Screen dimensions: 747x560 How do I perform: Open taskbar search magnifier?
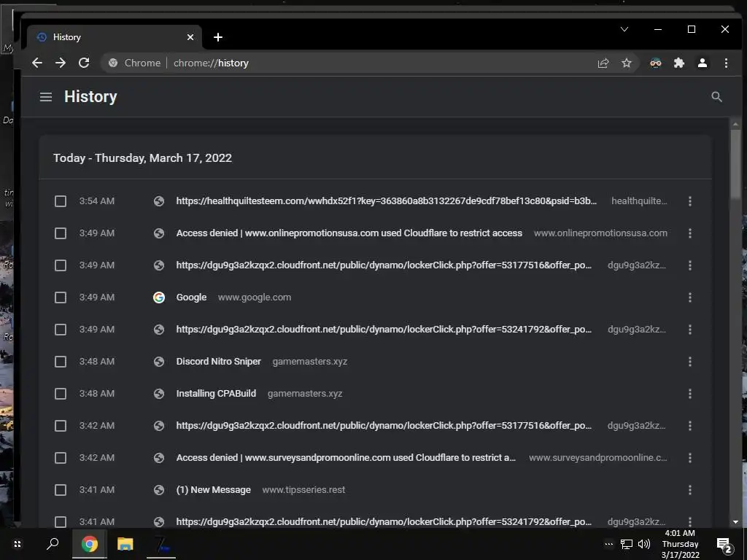click(x=53, y=544)
